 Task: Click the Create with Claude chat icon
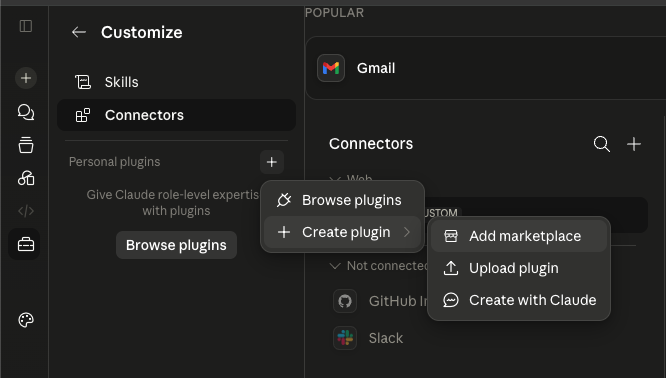451,300
